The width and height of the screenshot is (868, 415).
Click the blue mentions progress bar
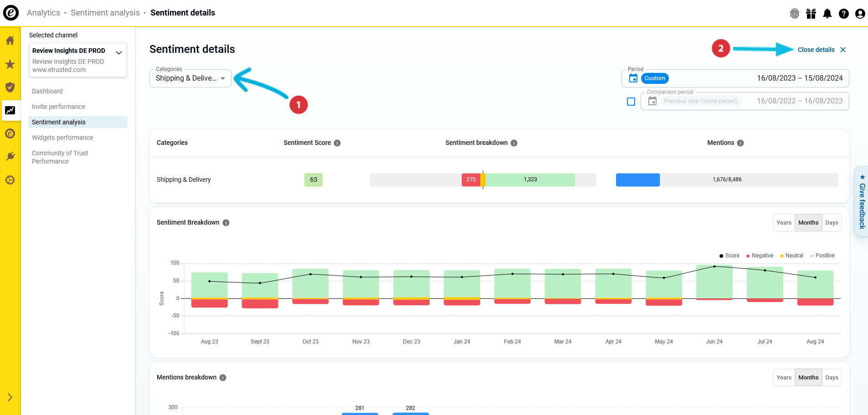pos(638,180)
